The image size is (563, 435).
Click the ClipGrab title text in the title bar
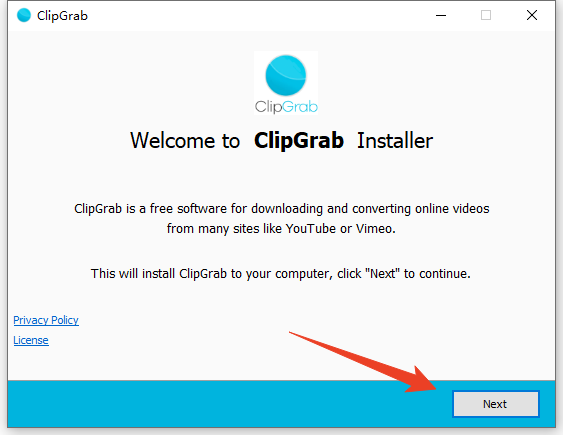coord(62,16)
